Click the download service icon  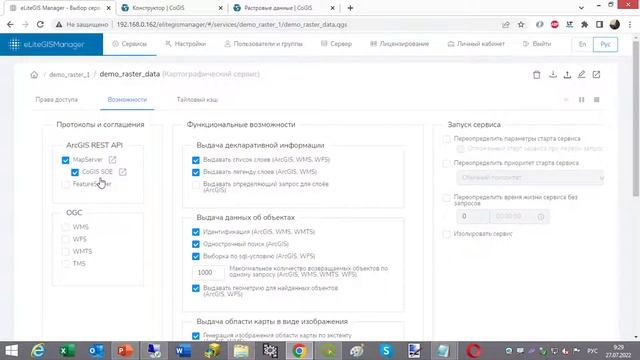(553, 75)
